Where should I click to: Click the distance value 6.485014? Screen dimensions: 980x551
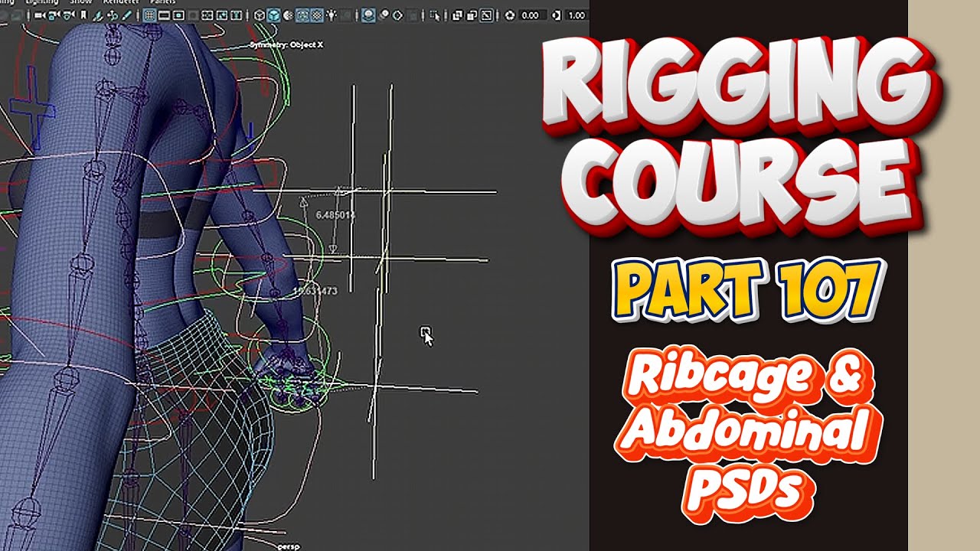click(335, 216)
